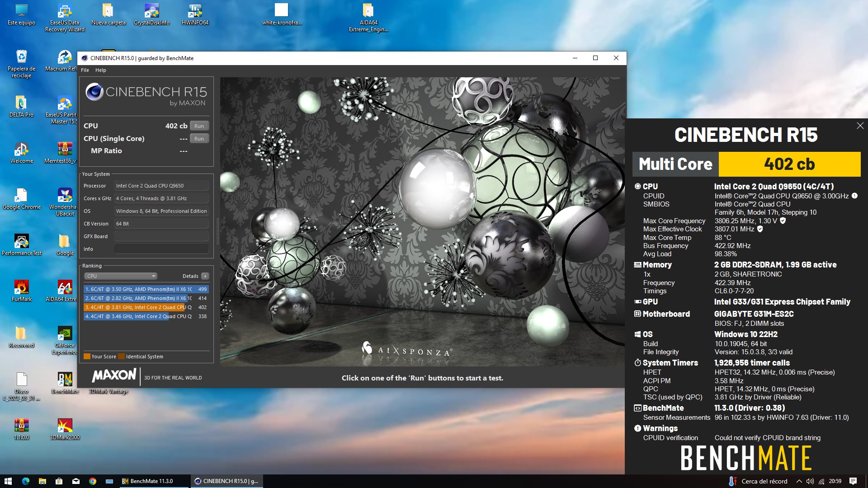The width and height of the screenshot is (868, 488).
Task: Open Papelera de reciclaje icon
Action: pyautogui.click(x=21, y=64)
